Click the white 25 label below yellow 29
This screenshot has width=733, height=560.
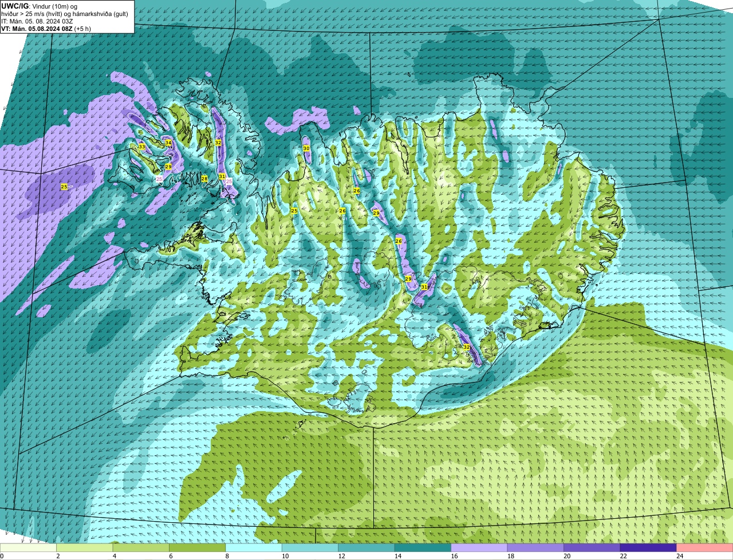point(160,179)
